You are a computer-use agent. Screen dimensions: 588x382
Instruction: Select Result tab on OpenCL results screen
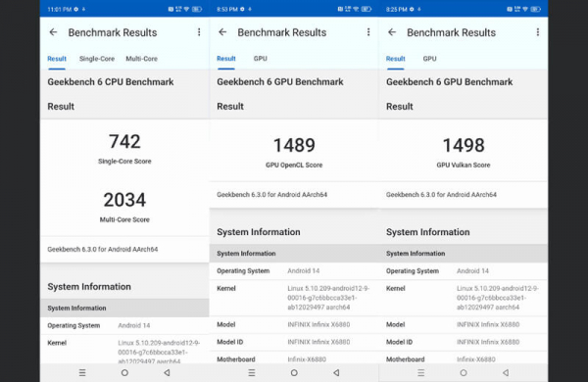(226, 59)
